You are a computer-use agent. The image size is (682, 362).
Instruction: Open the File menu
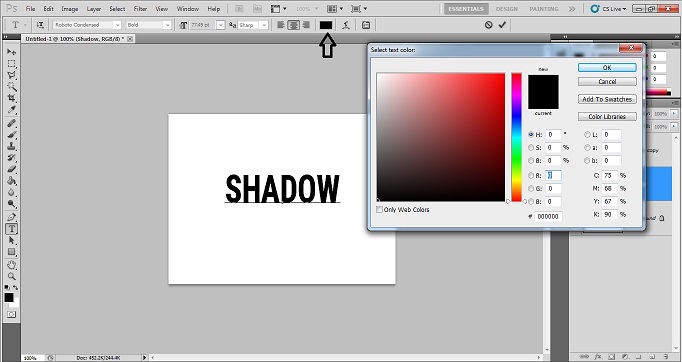30,9
